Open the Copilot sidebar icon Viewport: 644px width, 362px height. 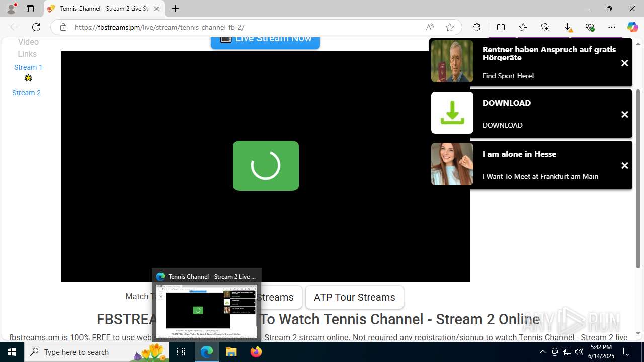pos(632,27)
